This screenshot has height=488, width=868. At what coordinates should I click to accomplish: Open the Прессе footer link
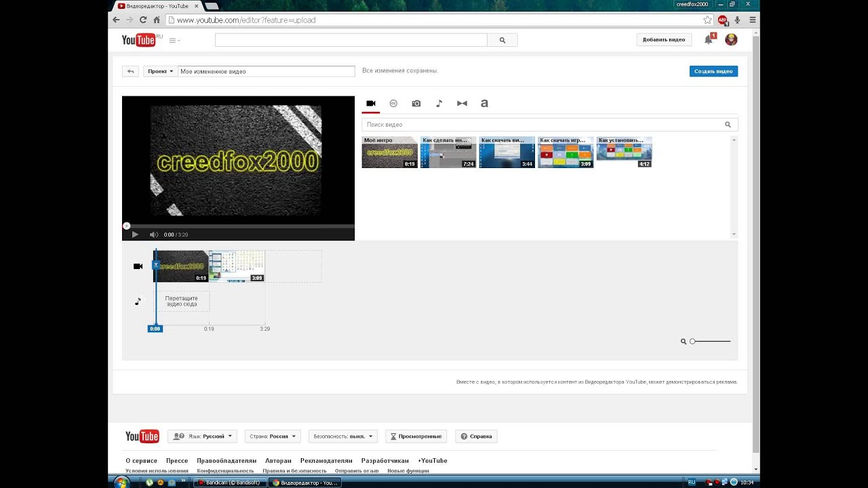[177, 461]
